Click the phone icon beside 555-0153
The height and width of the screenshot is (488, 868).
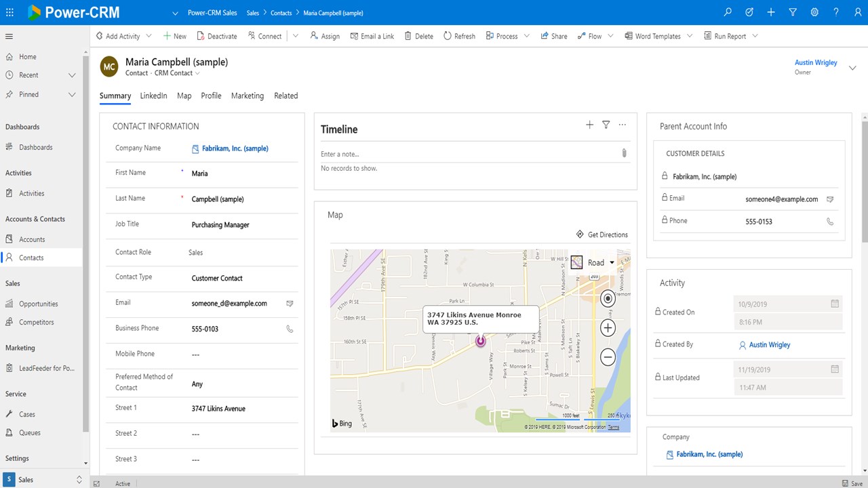click(830, 222)
